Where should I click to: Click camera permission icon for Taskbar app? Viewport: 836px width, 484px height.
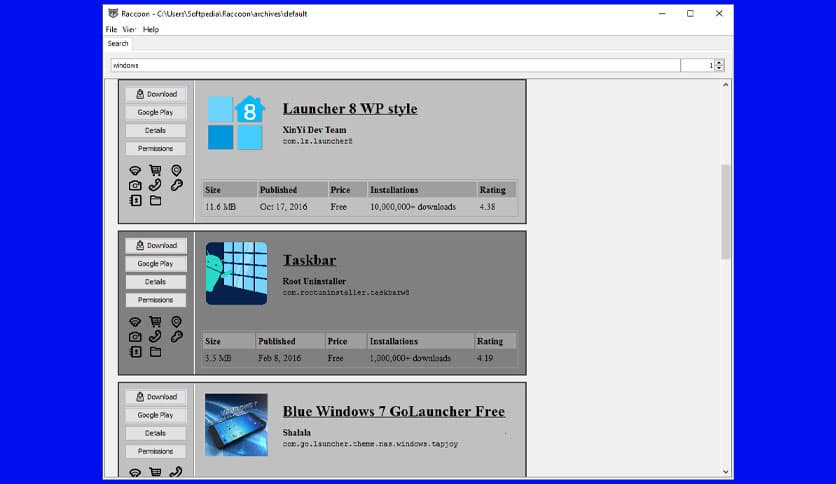[x=135, y=337]
